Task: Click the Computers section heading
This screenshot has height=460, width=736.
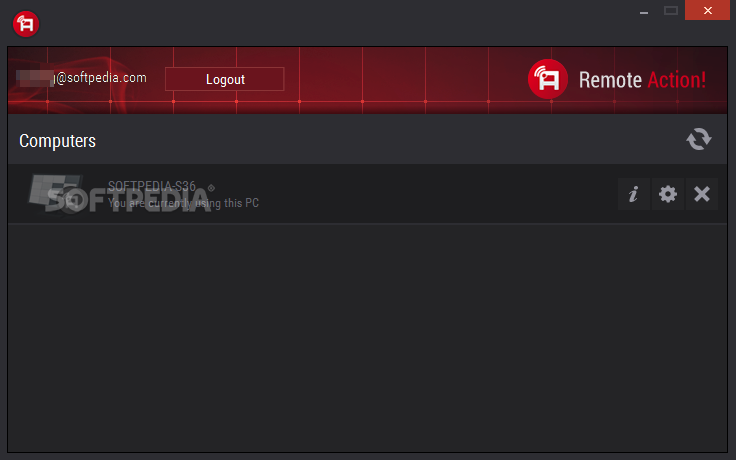Action: pyautogui.click(x=57, y=141)
